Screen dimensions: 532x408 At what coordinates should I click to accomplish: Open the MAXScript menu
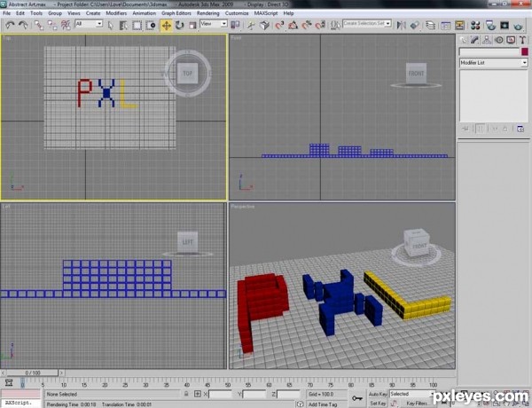tap(266, 13)
